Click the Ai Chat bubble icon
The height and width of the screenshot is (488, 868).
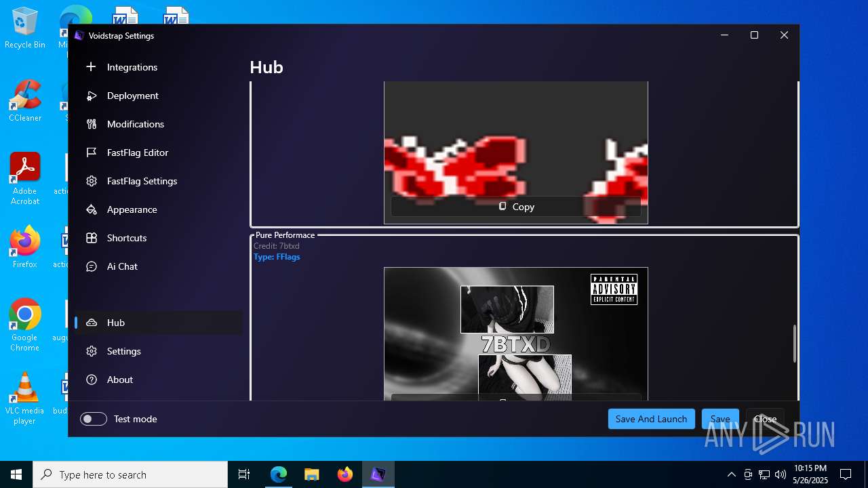(x=92, y=266)
